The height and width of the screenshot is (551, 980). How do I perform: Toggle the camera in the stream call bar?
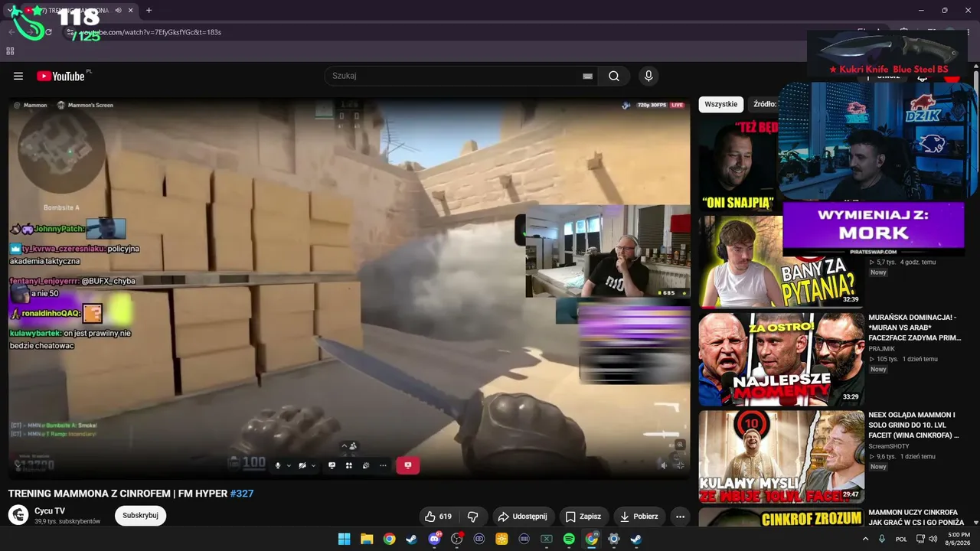click(302, 465)
